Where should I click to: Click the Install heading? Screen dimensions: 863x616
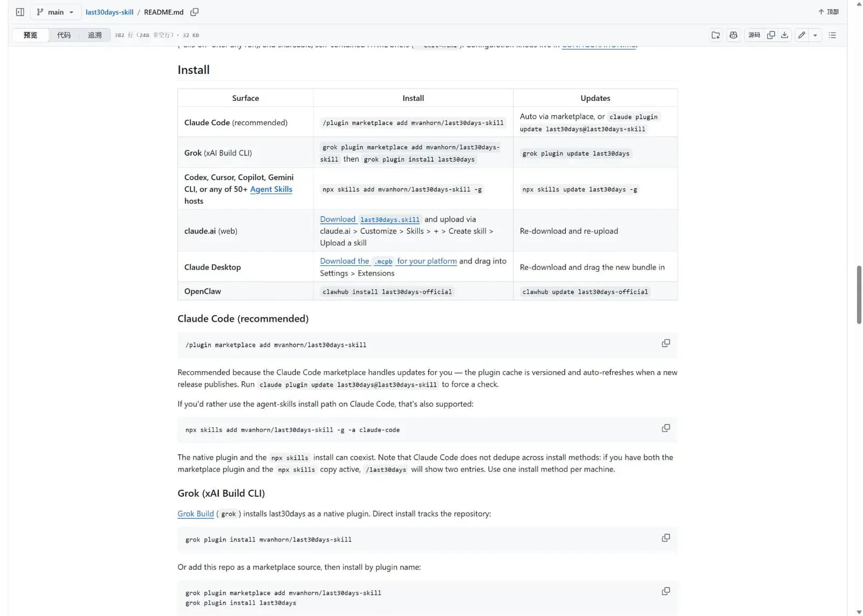194,70
